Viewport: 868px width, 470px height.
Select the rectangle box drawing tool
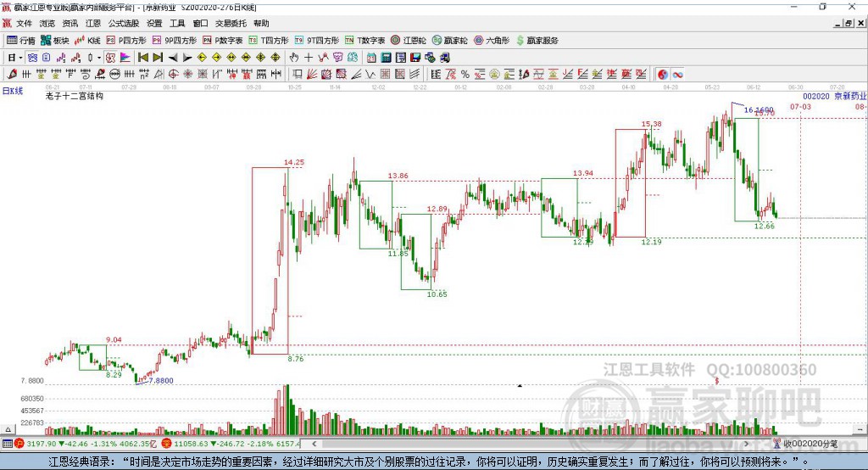pos(298,75)
